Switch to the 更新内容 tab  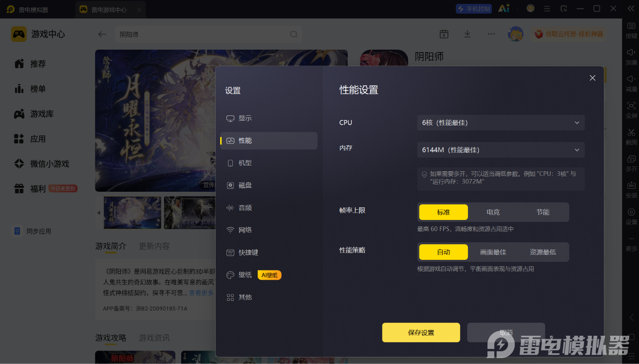pos(154,246)
